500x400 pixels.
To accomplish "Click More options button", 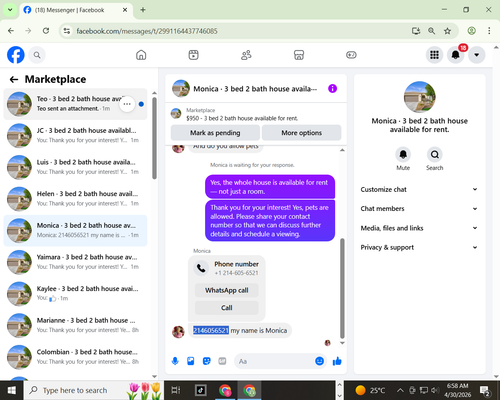I will [301, 133].
